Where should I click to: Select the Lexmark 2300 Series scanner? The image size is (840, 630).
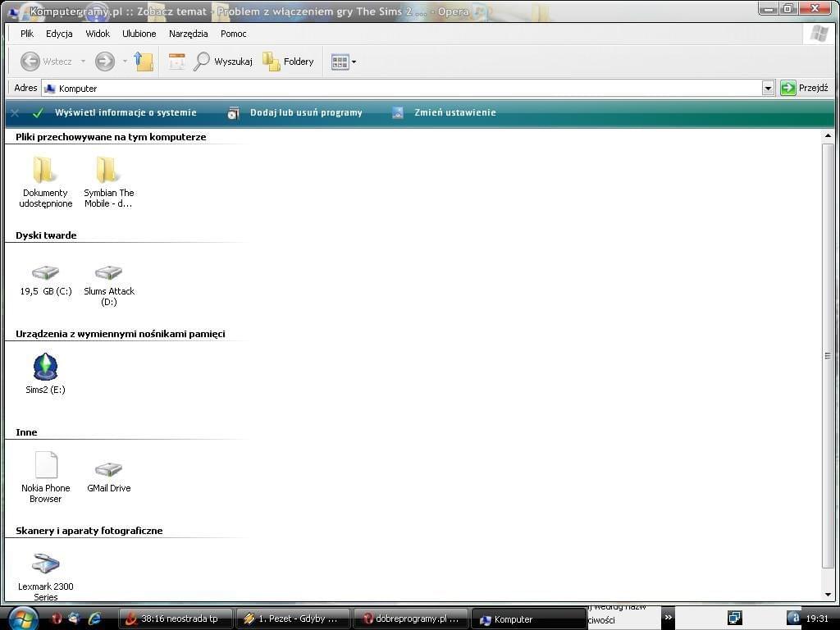(x=46, y=577)
